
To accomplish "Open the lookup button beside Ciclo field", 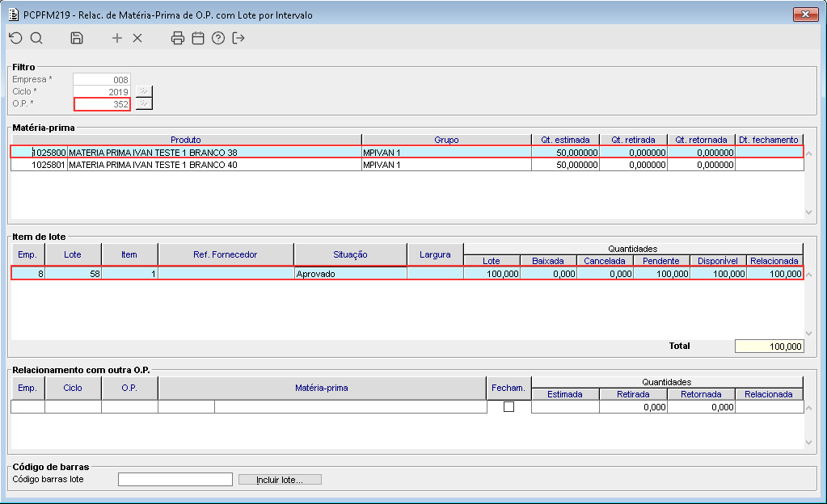I will (144, 91).
